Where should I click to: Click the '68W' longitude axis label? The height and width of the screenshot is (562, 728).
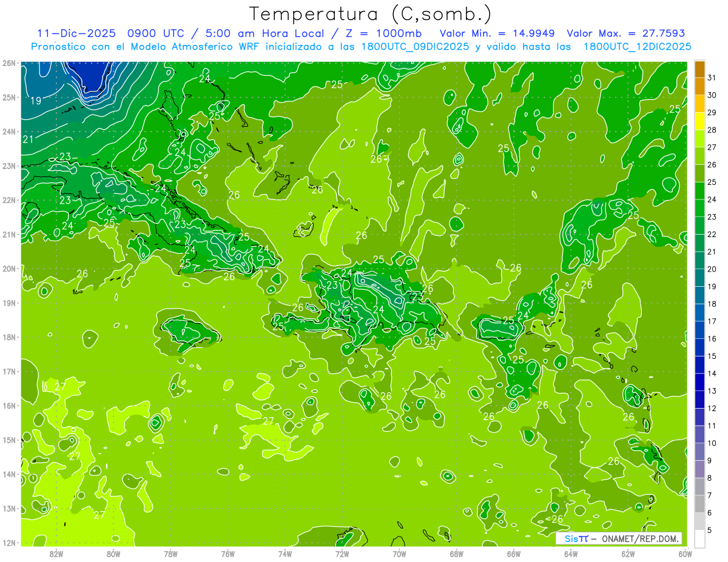pos(457,554)
